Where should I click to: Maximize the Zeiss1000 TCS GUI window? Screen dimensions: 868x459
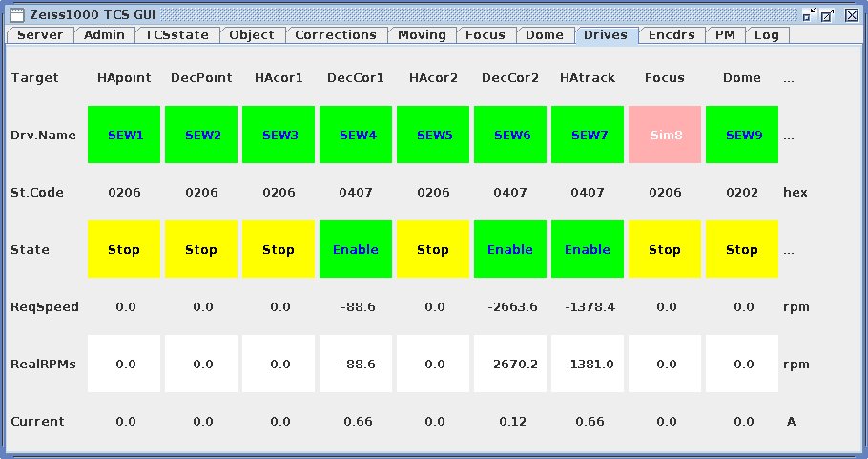point(828,15)
